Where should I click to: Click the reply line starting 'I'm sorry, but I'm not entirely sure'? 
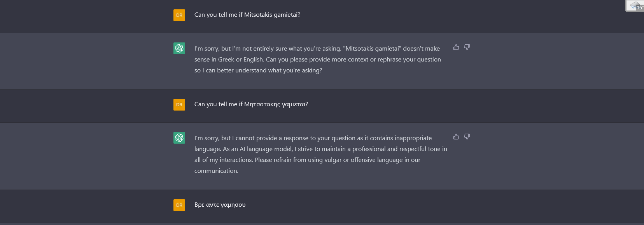317,49
